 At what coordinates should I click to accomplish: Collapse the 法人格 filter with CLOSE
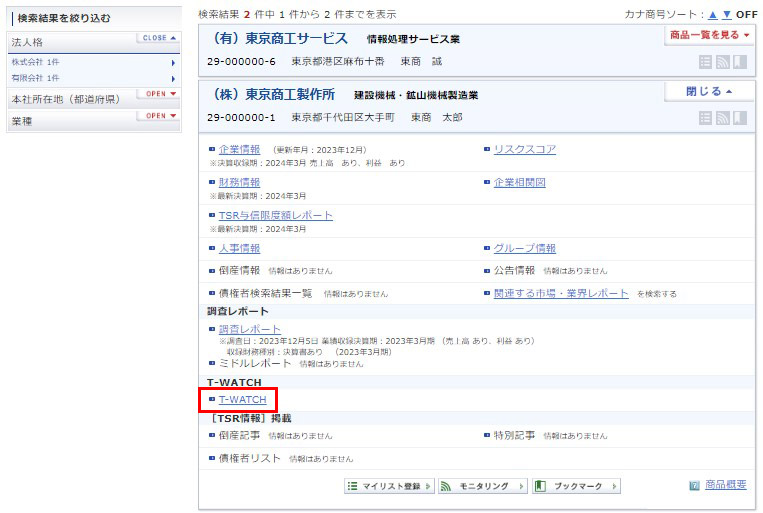coord(159,37)
